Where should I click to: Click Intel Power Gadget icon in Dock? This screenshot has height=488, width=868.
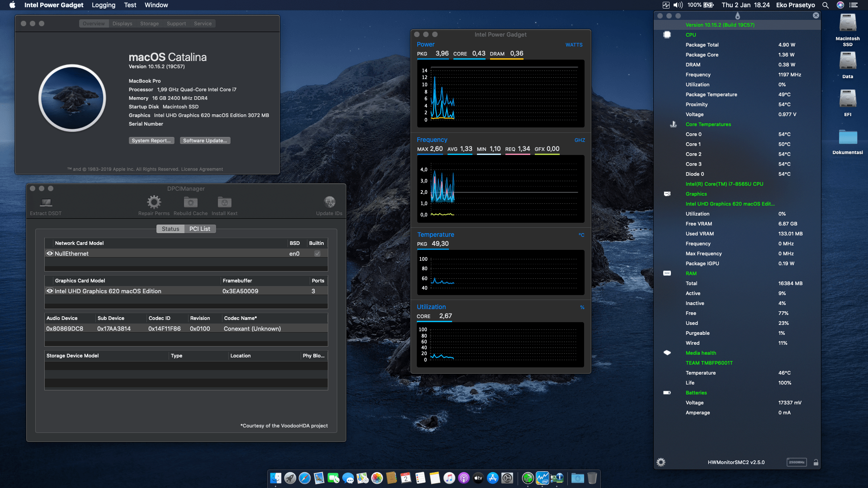click(542, 478)
